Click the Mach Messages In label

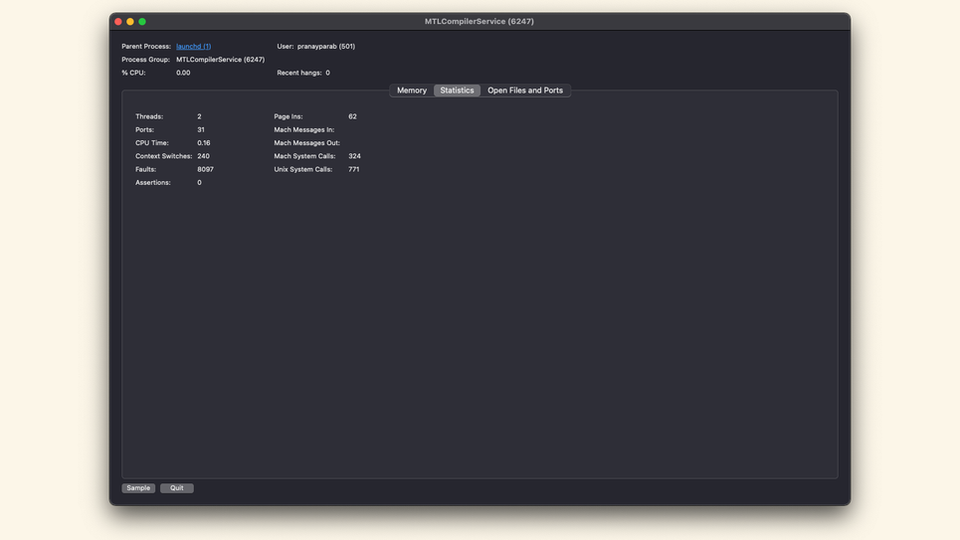point(304,130)
